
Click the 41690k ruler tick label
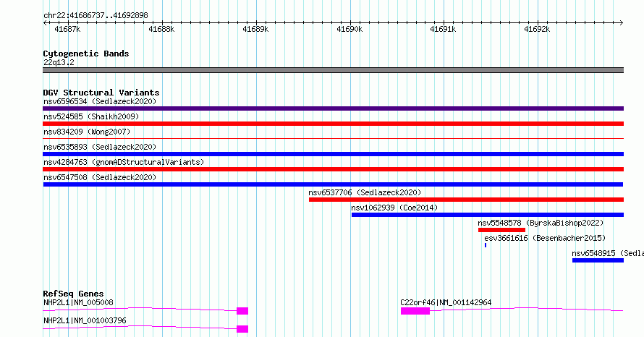(x=349, y=29)
